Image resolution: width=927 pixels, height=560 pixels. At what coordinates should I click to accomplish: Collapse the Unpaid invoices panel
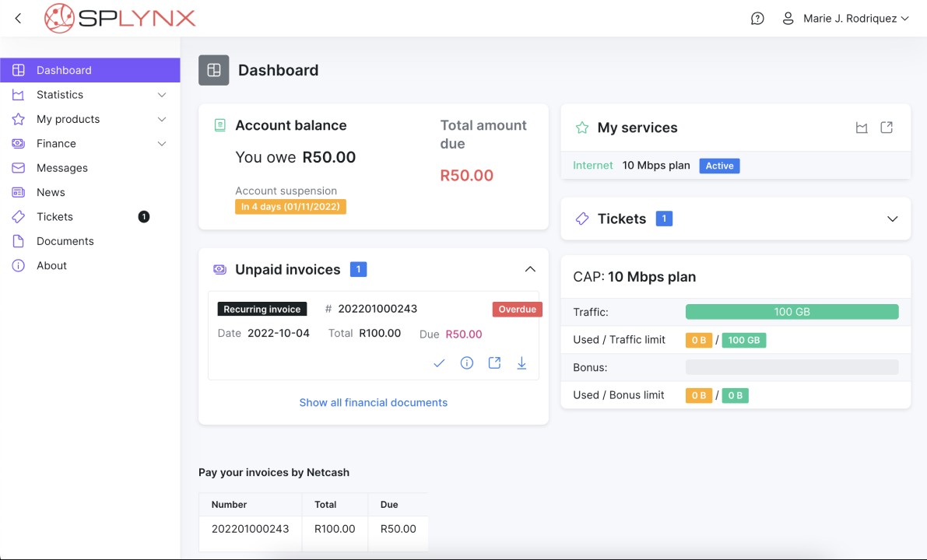530,269
